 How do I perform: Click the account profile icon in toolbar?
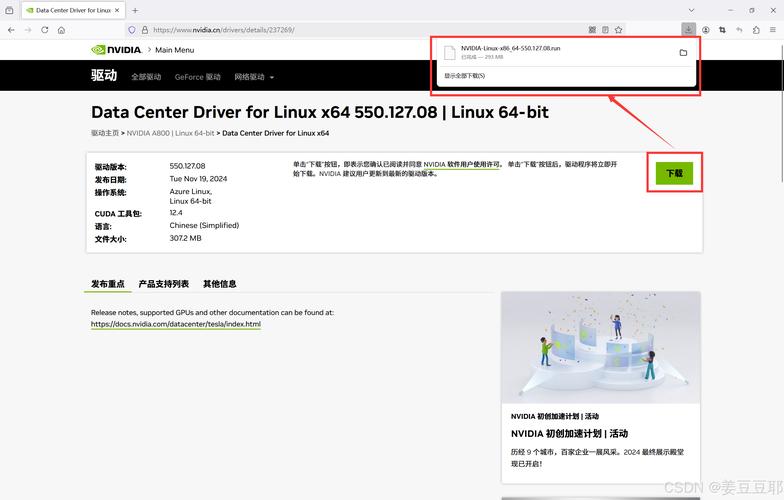pyautogui.click(x=706, y=30)
